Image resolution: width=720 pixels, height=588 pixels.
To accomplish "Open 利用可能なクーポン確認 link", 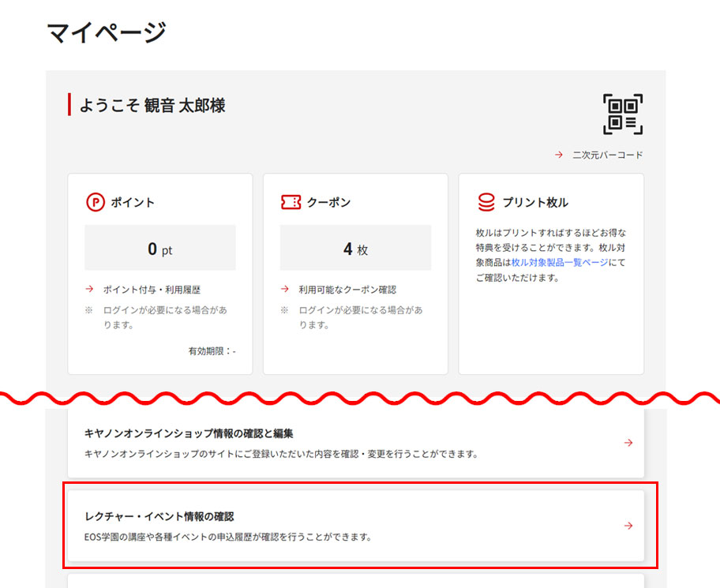I will (x=347, y=290).
